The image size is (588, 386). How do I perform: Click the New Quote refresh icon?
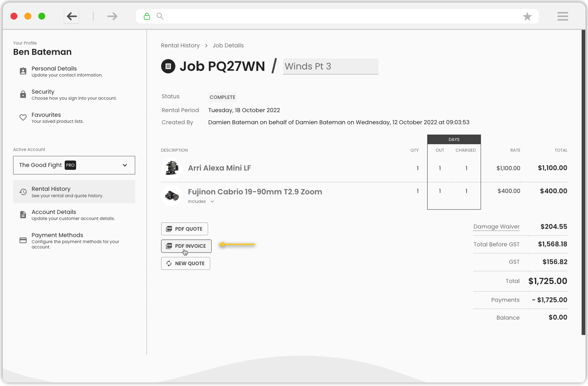point(169,263)
